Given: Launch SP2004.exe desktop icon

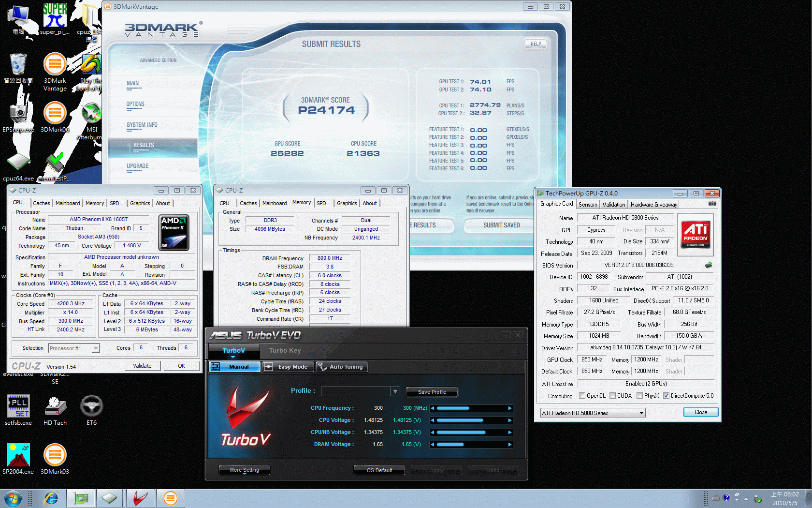Looking at the screenshot, I should (x=18, y=459).
